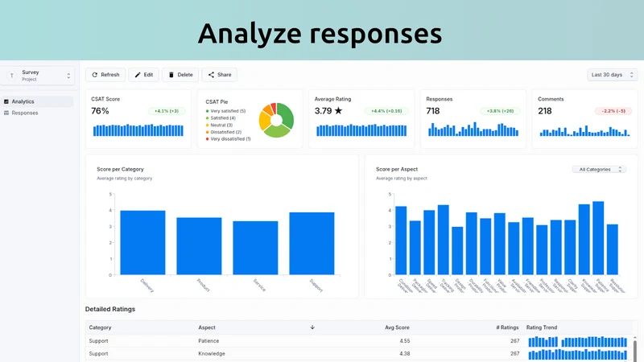Click the Edit button
Screen dimensions: 644x362
143,75
